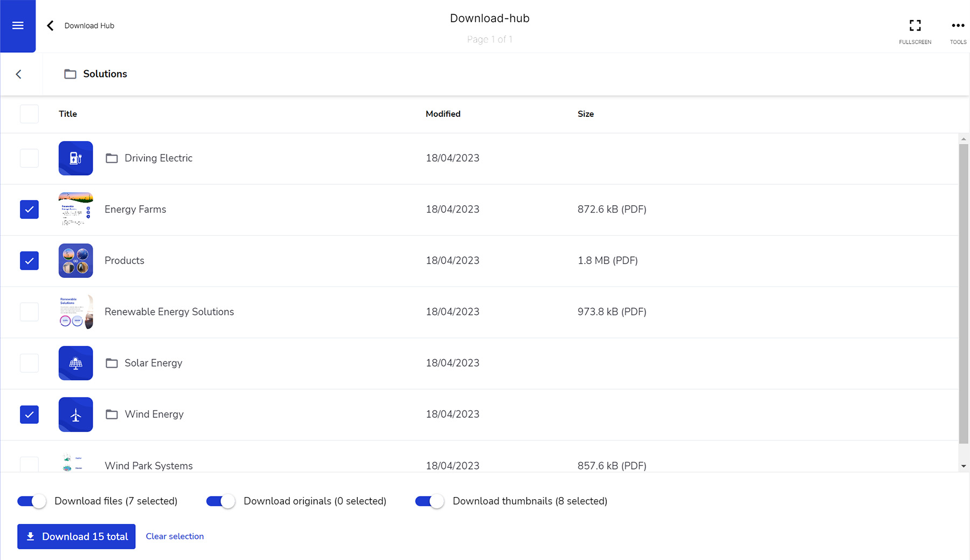Click the Driving Electric folder icon

tap(75, 158)
